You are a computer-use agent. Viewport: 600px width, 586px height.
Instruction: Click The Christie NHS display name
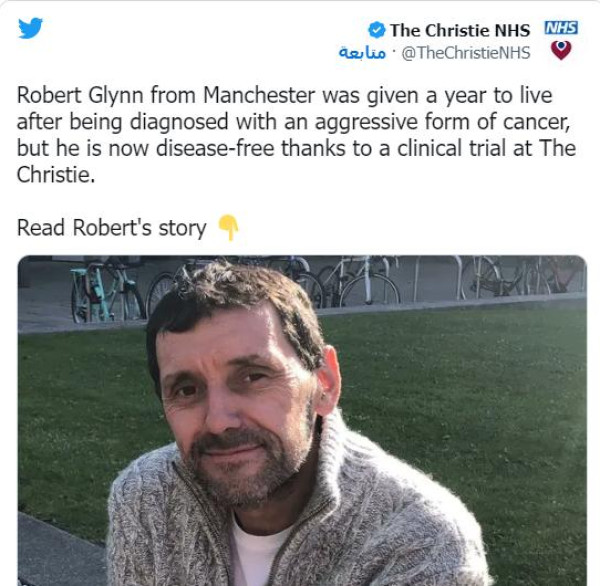(x=460, y=31)
